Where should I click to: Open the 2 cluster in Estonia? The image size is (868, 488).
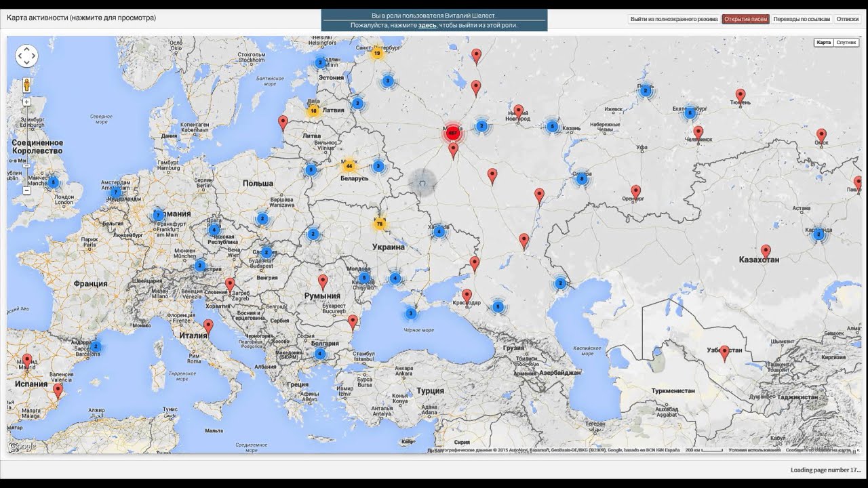[320, 63]
